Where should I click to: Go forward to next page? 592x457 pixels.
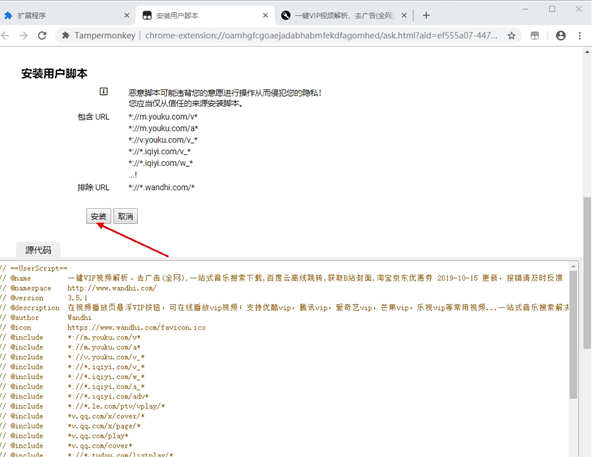pos(23,36)
